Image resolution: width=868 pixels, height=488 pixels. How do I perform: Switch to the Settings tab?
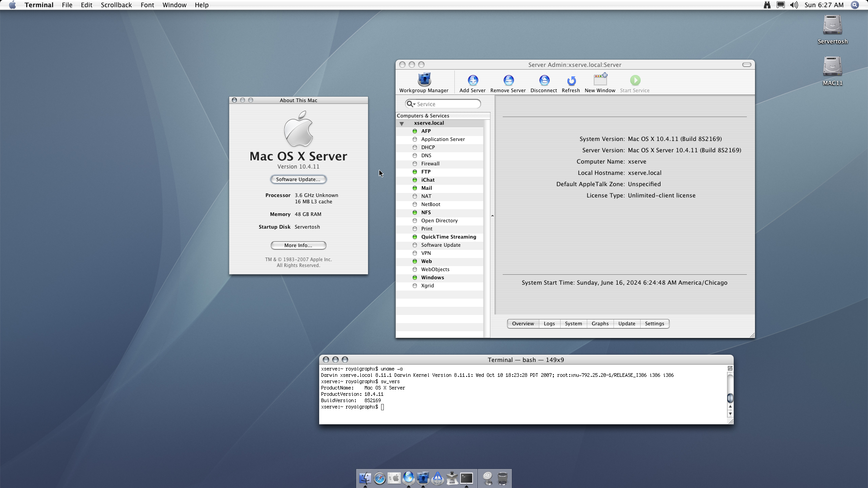655,324
